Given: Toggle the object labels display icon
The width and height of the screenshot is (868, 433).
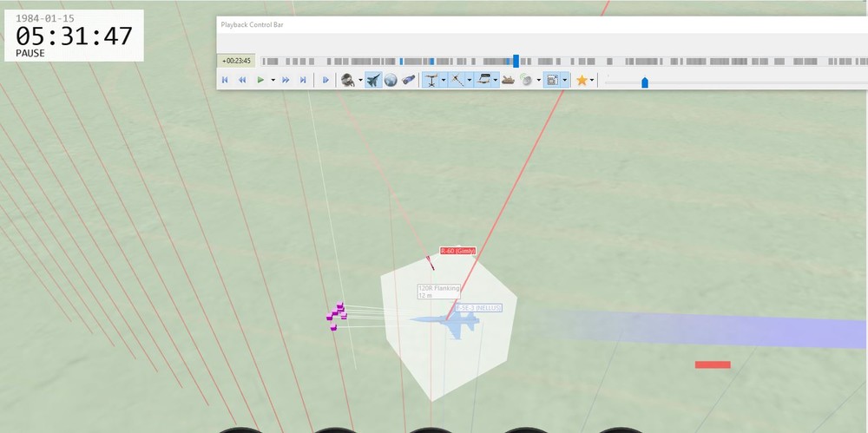Looking at the screenshot, I should [483, 81].
